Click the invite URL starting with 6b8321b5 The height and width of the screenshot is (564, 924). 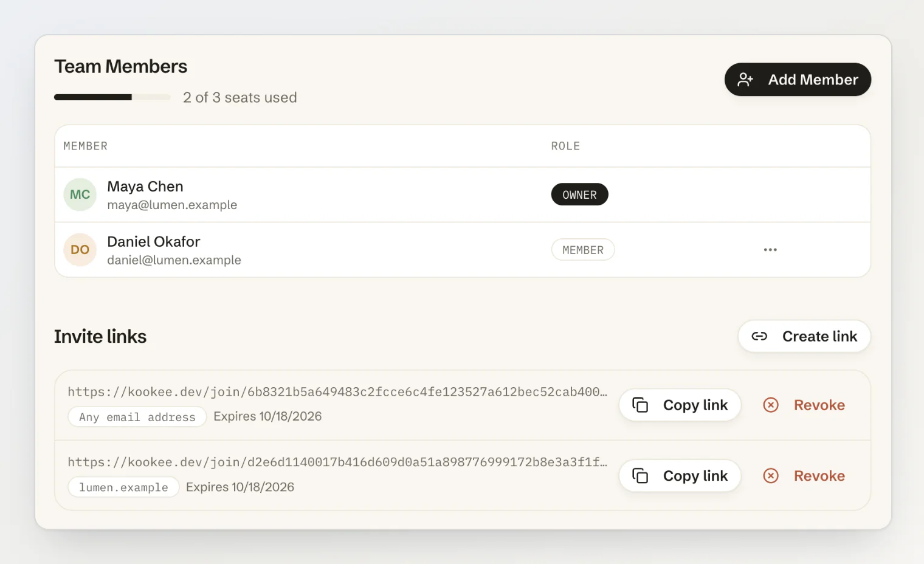click(337, 391)
